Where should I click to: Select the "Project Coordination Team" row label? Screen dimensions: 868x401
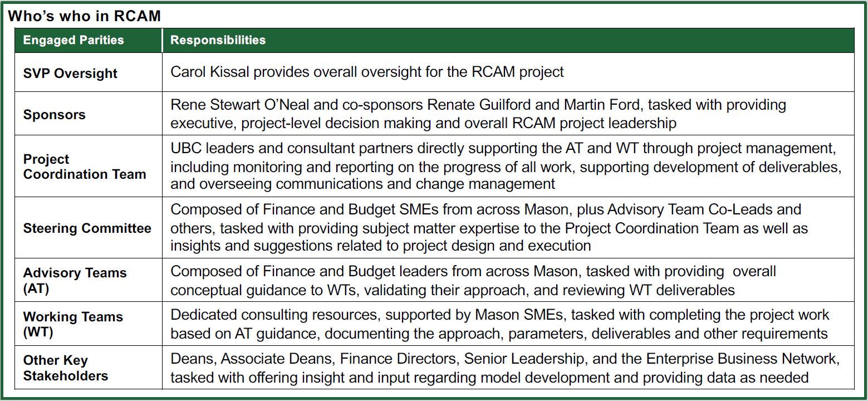click(85, 167)
